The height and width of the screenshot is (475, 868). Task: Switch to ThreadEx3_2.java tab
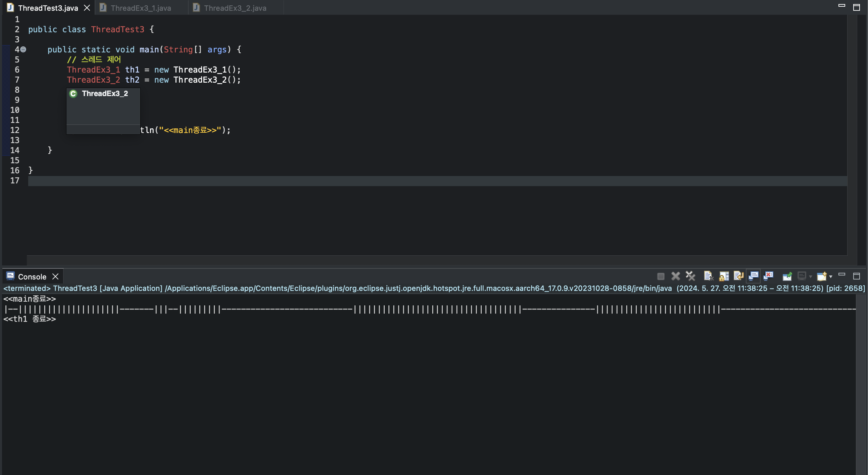pos(235,8)
